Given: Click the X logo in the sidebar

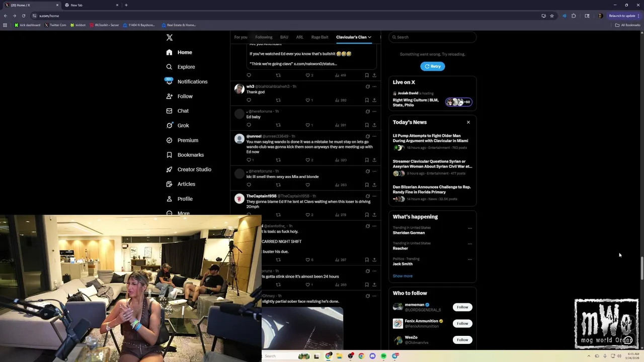Looking at the screenshot, I should click(x=170, y=38).
